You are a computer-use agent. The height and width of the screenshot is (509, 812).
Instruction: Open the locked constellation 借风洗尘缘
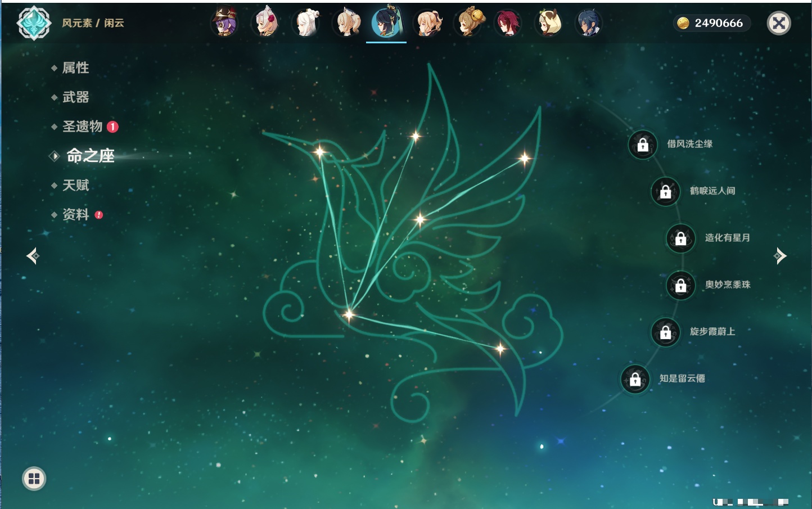(x=643, y=145)
